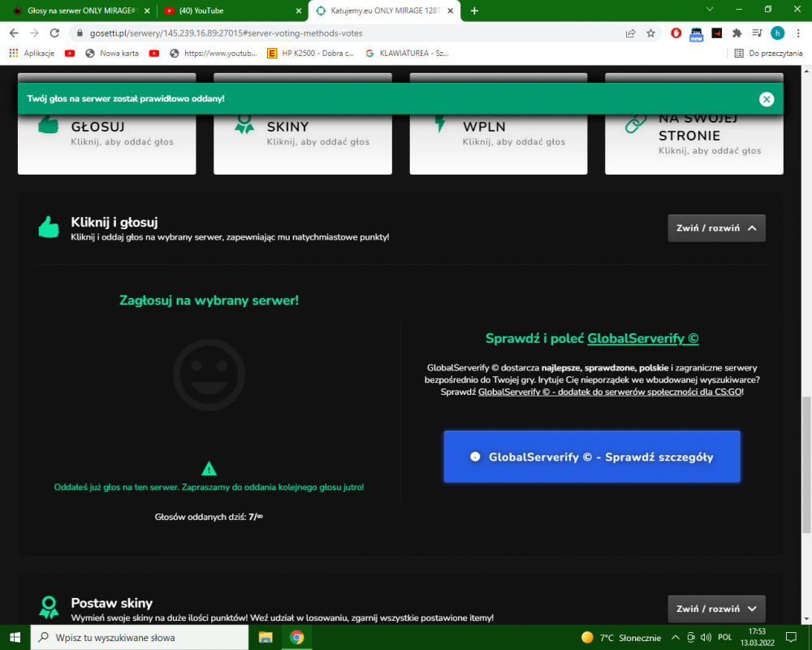Click the ribbon icon beside 'Postaw skiny'
Image resolution: width=812 pixels, height=650 pixels.
[x=49, y=608]
